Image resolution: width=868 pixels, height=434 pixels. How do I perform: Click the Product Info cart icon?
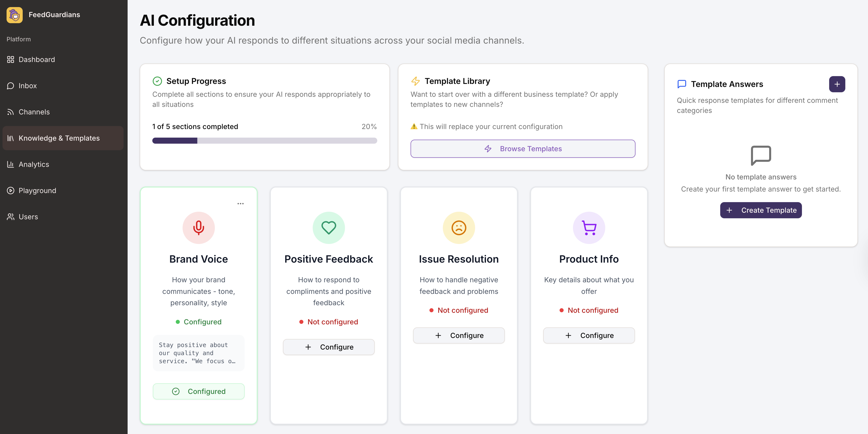pos(589,228)
